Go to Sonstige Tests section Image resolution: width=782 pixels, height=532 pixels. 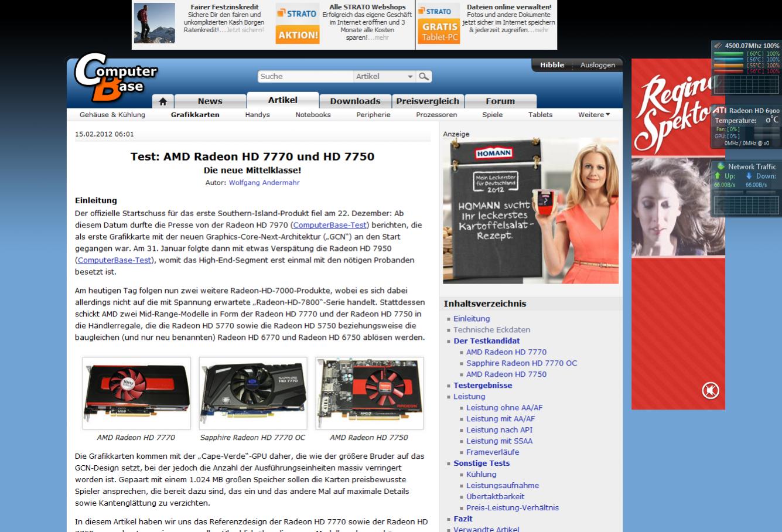(x=482, y=463)
